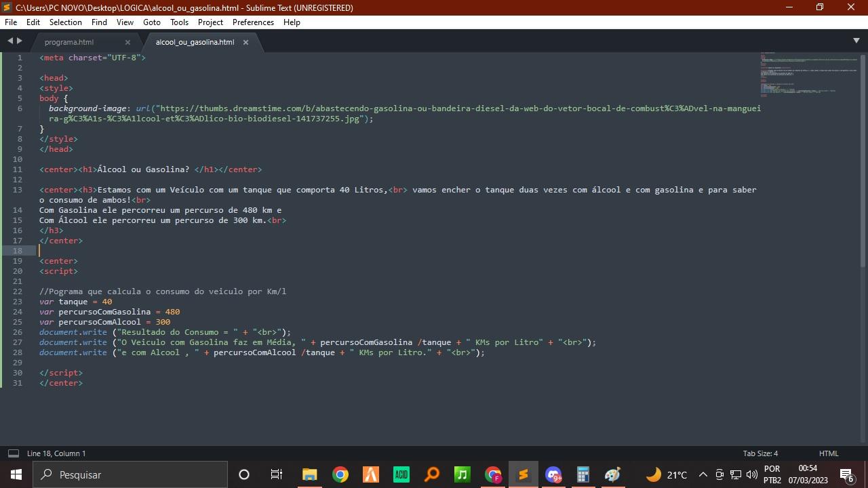Click the body { selector line
Viewport: 868px width, 488px height.
(54, 98)
